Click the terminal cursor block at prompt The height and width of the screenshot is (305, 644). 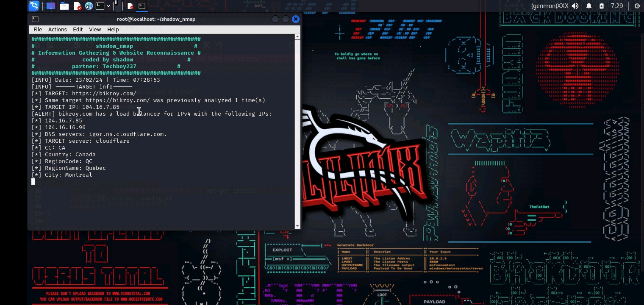click(33, 182)
